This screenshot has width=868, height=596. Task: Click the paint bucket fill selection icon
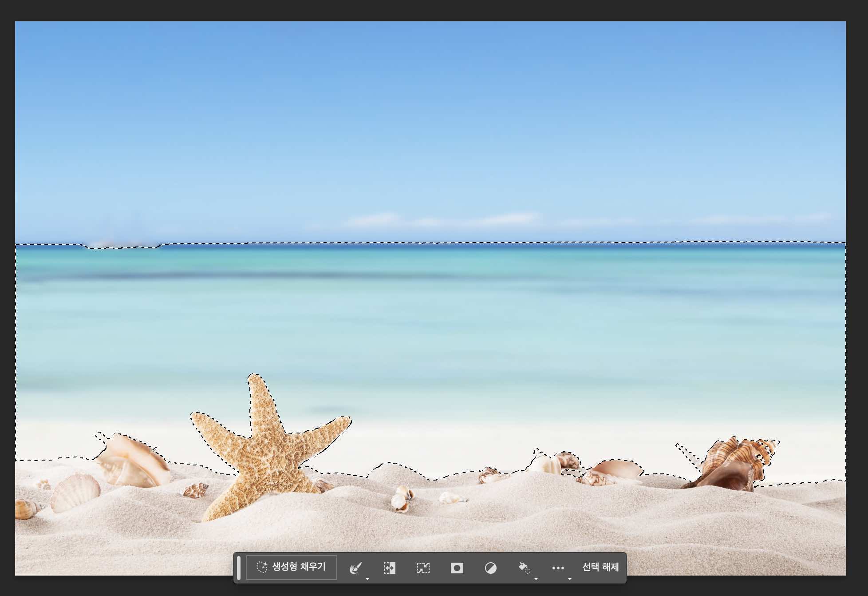(524, 567)
